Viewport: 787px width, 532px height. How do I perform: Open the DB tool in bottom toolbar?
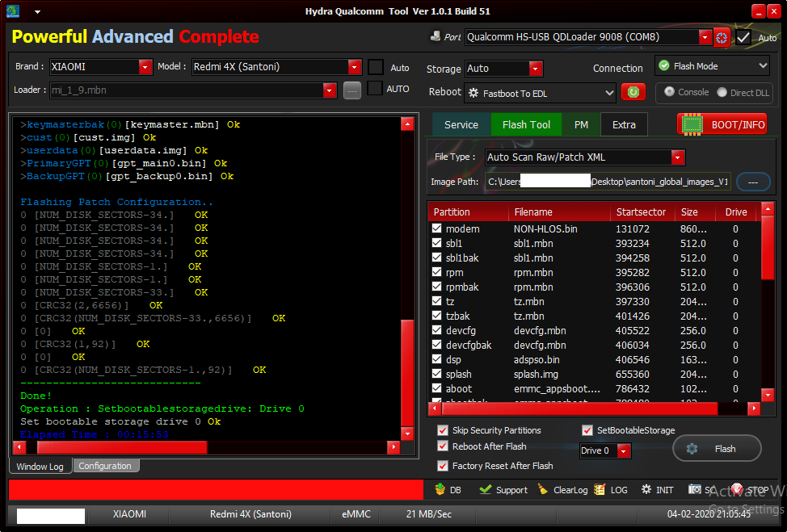(x=440, y=489)
